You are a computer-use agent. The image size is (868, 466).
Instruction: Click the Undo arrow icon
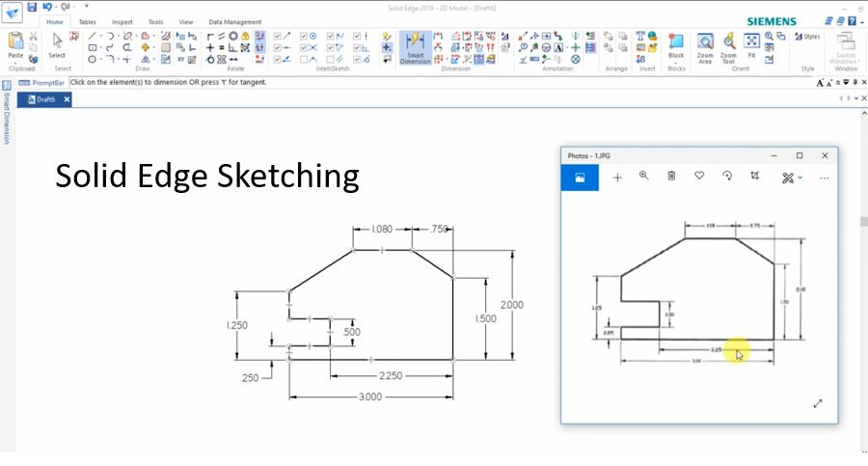pyautogui.click(x=47, y=7)
